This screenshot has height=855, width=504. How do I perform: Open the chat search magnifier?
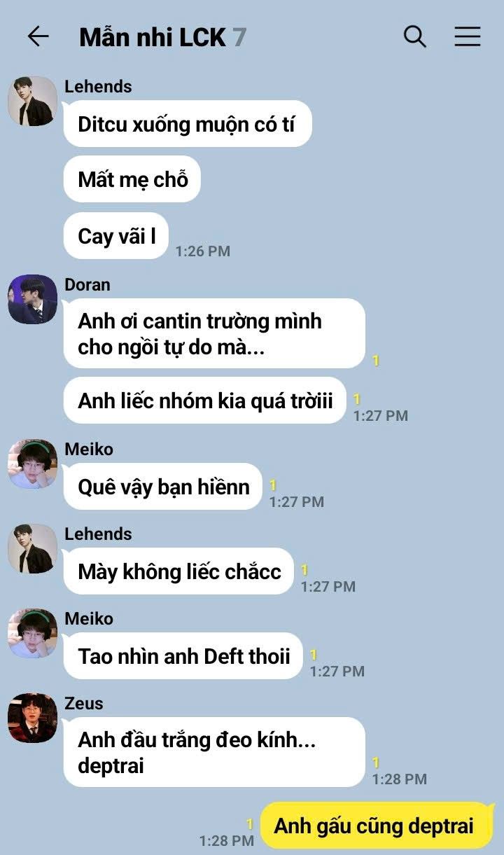tap(415, 36)
